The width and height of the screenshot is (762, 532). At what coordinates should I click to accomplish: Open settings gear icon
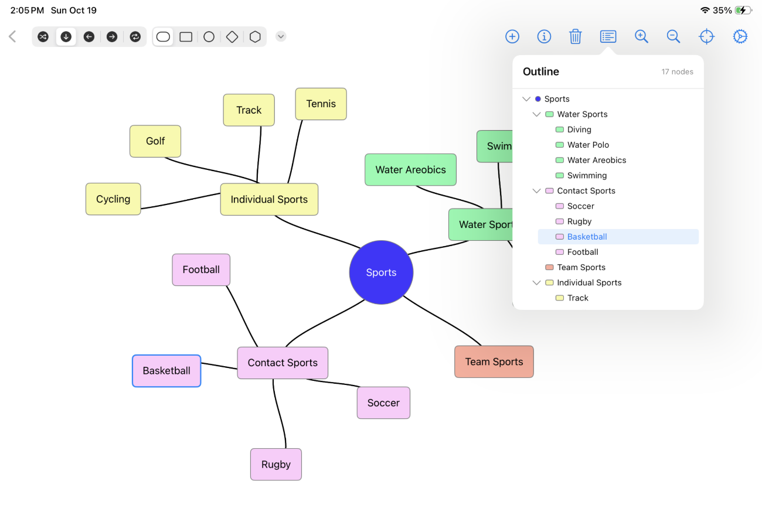click(x=740, y=36)
